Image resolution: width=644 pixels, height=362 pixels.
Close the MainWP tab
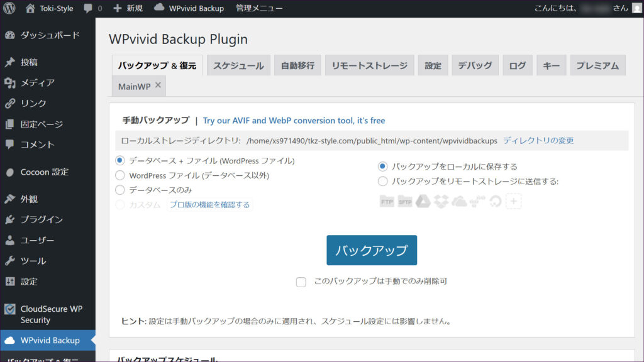pos(158,86)
